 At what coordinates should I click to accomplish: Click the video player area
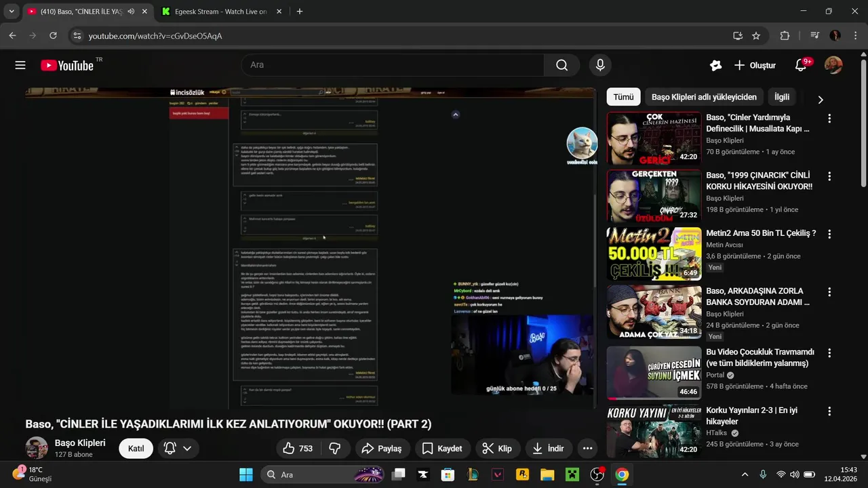coord(311,248)
